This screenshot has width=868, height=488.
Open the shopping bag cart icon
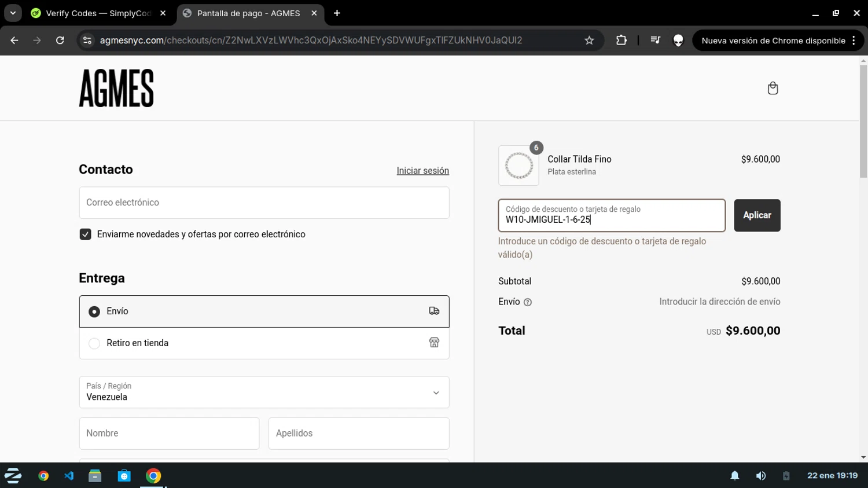(x=773, y=88)
